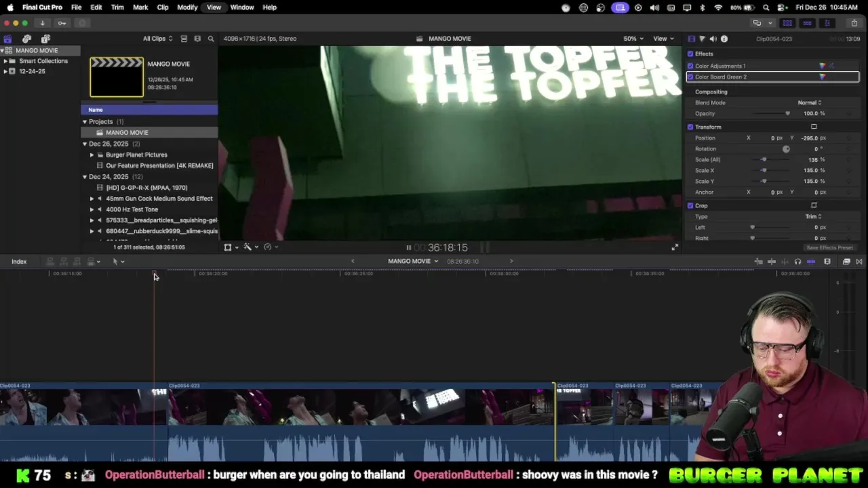Open the Audio inspector speaker icon
The image size is (868, 488).
[x=713, y=39]
